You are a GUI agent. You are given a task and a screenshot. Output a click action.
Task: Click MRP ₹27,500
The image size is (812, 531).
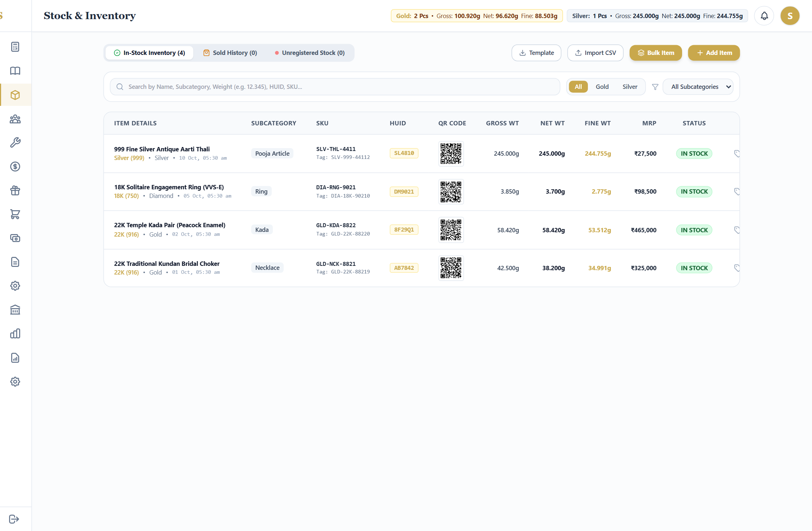point(645,154)
